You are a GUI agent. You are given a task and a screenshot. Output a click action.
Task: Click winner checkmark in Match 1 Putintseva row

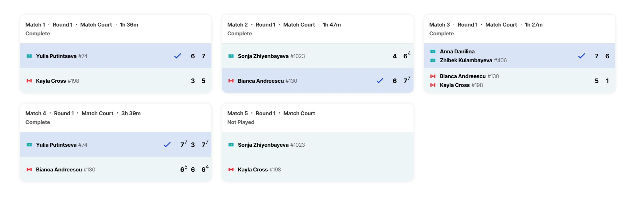coord(178,56)
